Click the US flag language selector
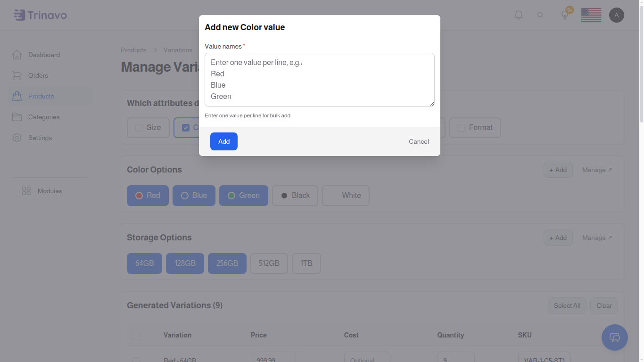 coord(591,15)
